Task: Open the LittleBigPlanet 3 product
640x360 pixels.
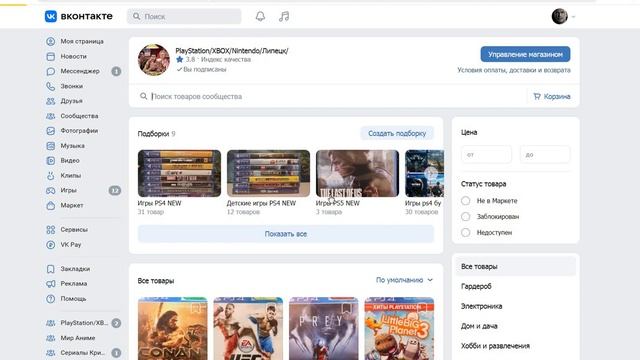Action: [x=399, y=329]
